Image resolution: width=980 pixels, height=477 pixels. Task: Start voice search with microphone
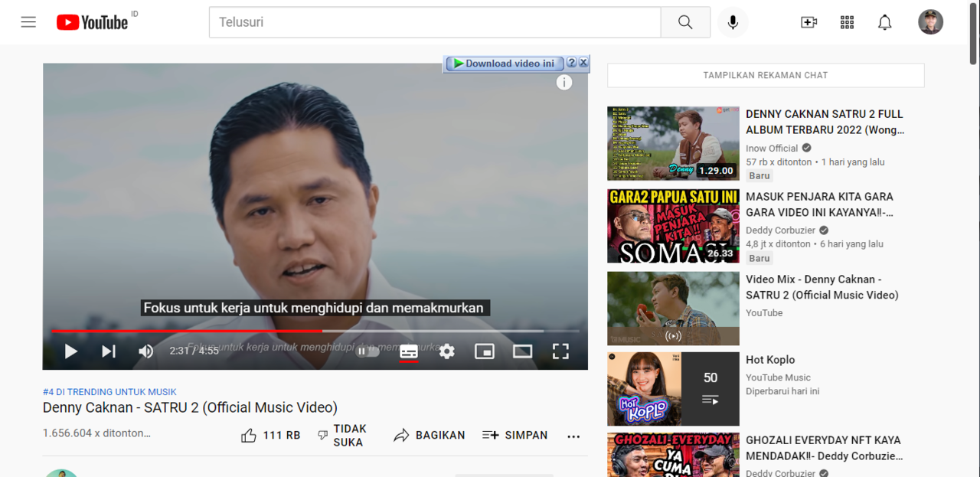tap(733, 22)
